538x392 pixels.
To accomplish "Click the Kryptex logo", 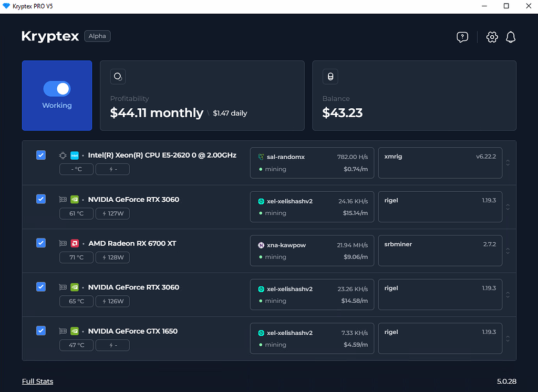I will tap(50, 36).
